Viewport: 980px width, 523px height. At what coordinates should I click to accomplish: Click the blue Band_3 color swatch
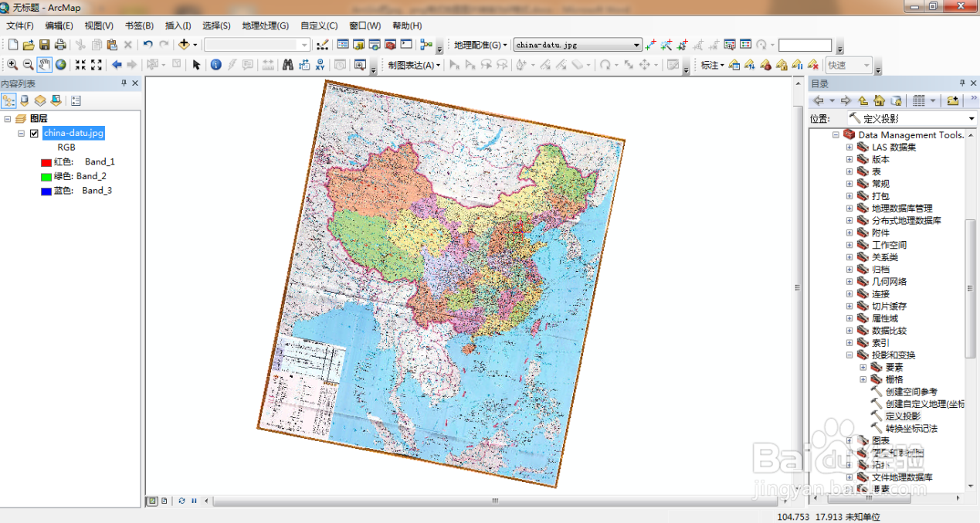pyautogui.click(x=46, y=191)
